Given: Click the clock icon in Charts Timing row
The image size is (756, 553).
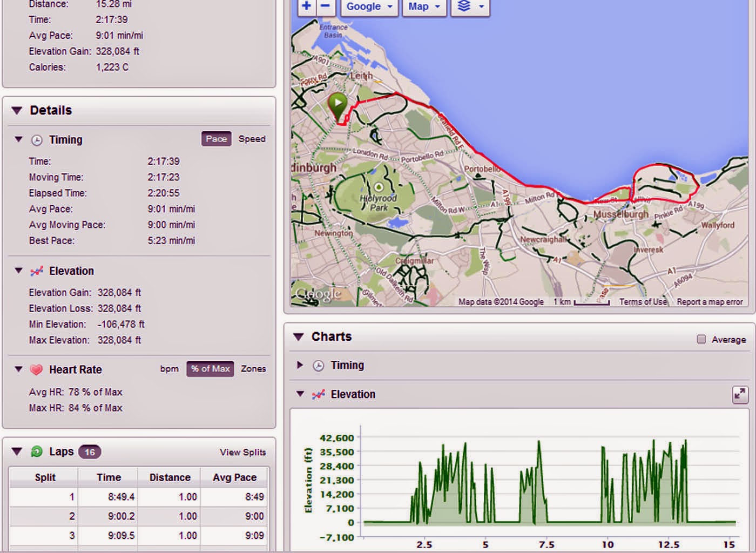Looking at the screenshot, I should tap(319, 366).
